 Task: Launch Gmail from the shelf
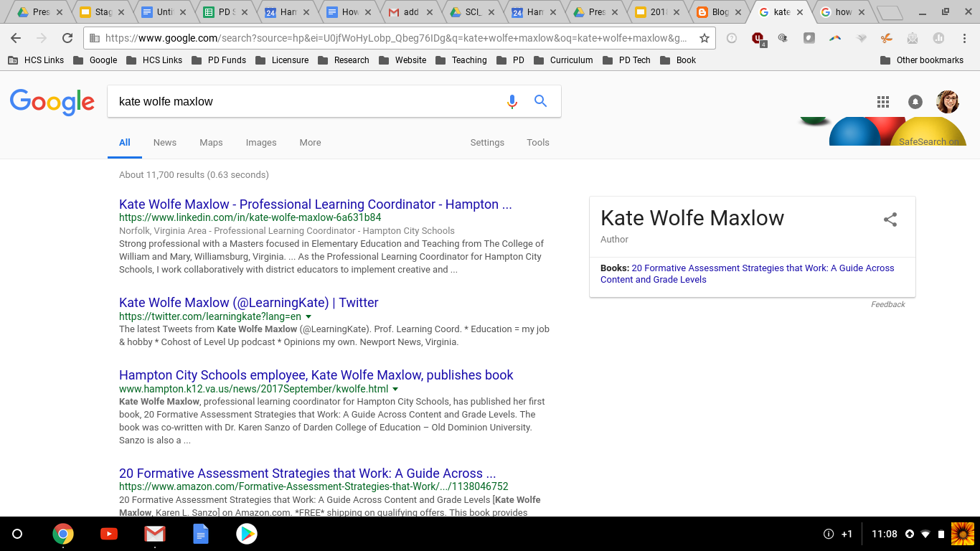(155, 534)
